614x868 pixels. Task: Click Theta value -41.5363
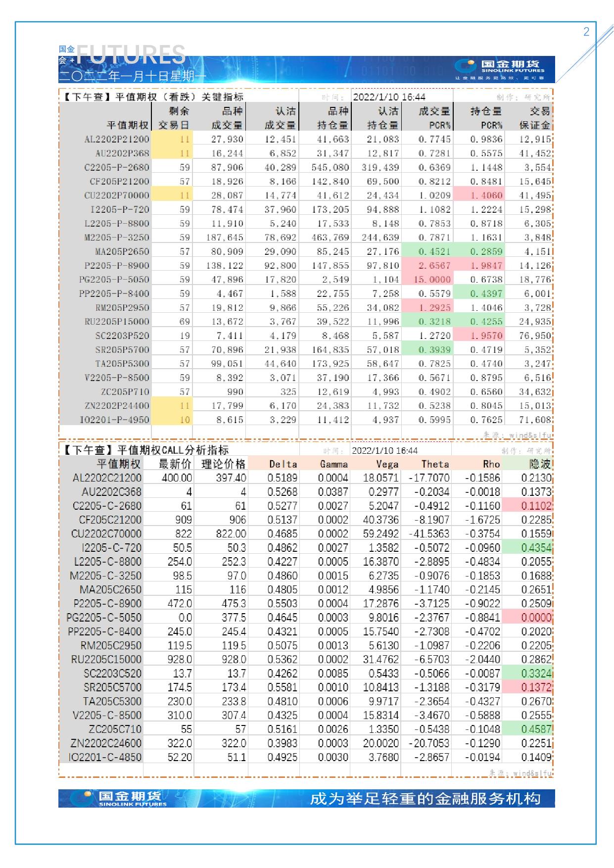click(x=429, y=534)
